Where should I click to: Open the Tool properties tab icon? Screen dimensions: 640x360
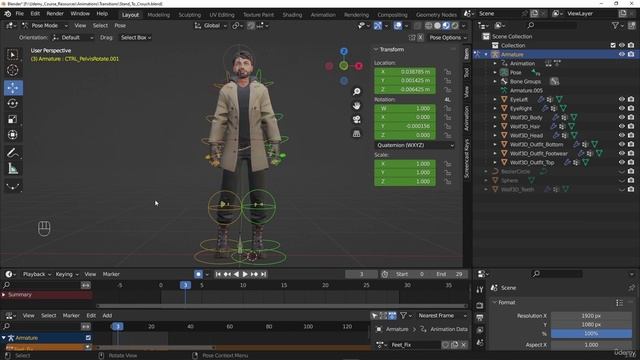point(480,290)
